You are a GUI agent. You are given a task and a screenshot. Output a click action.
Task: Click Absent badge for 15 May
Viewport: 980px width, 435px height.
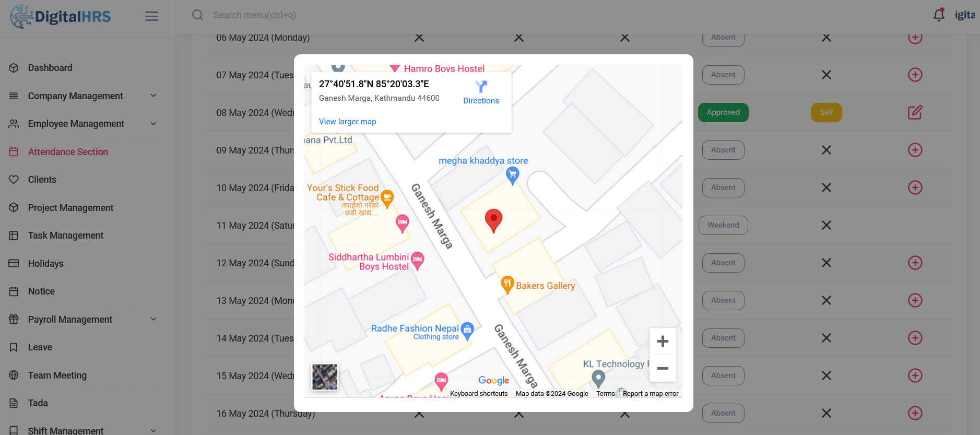pos(723,375)
